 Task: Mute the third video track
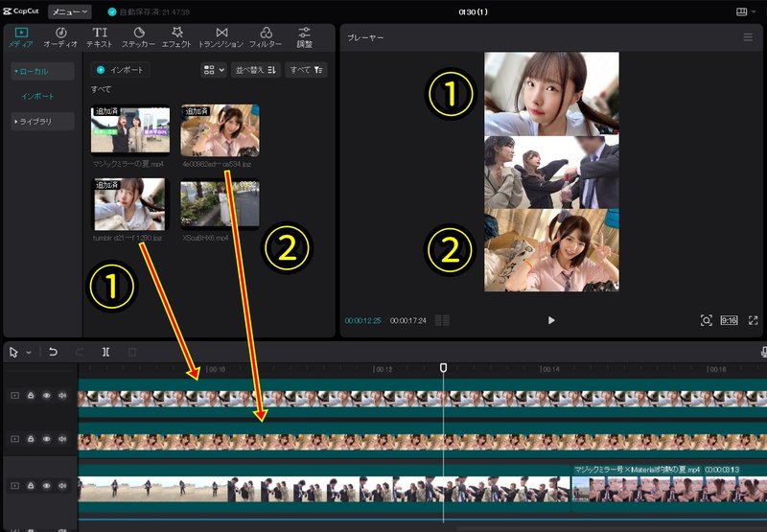click(62, 486)
